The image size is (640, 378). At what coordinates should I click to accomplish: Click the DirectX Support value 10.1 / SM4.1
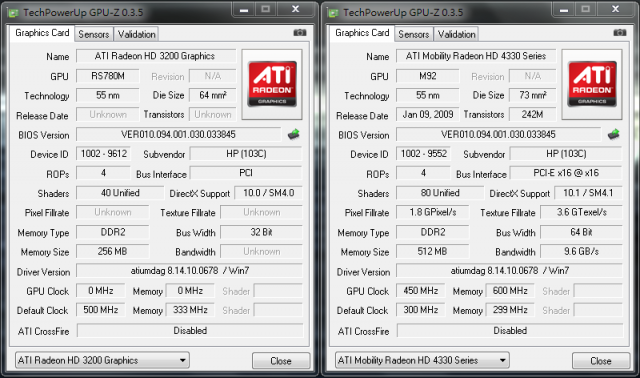point(589,193)
